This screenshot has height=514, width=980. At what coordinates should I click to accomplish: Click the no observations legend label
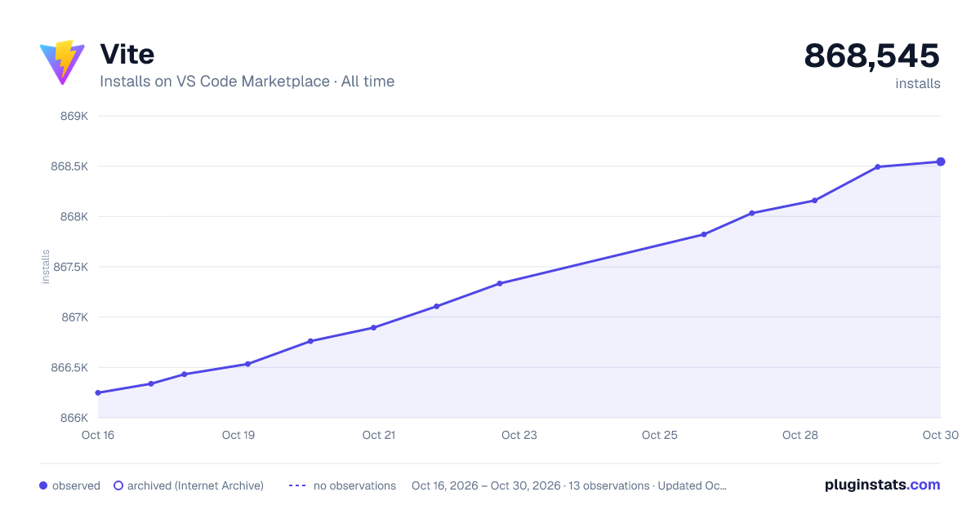(x=354, y=485)
